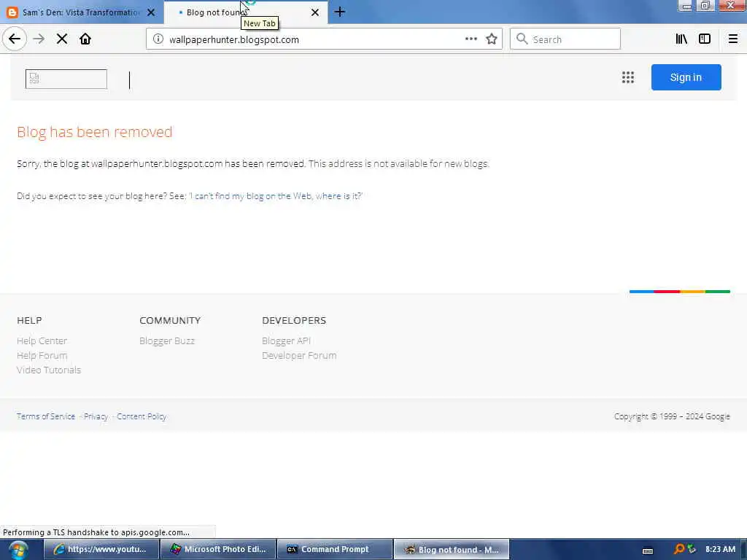Click the HELP footer heading
Image resolution: width=747 pixels, height=560 pixels.
tap(29, 321)
